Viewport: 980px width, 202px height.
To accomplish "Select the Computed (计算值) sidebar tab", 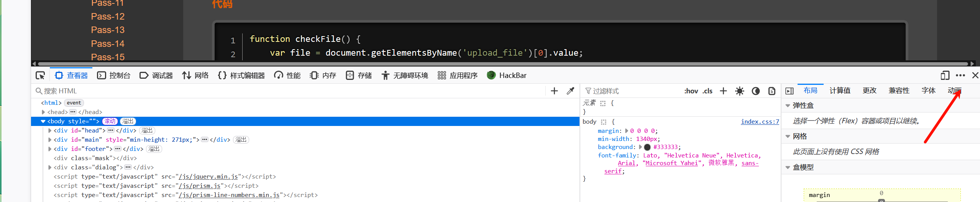I will tap(840, 91).
